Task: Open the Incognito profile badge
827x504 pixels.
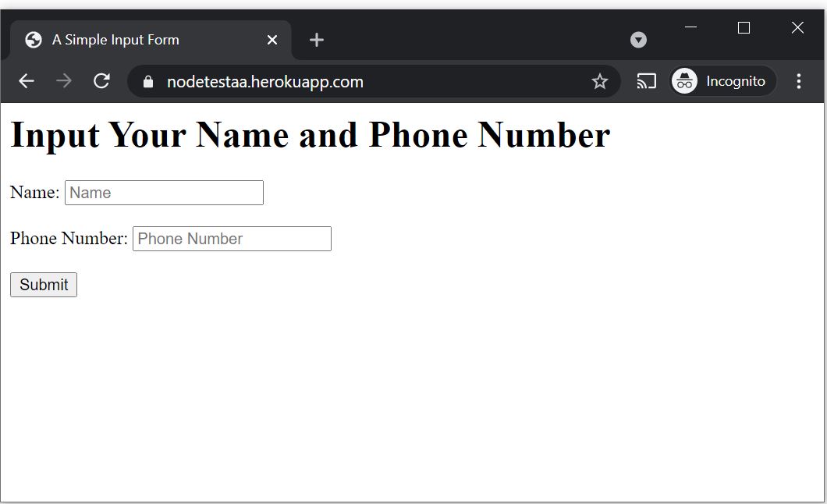Action: (x=722, y=81)
